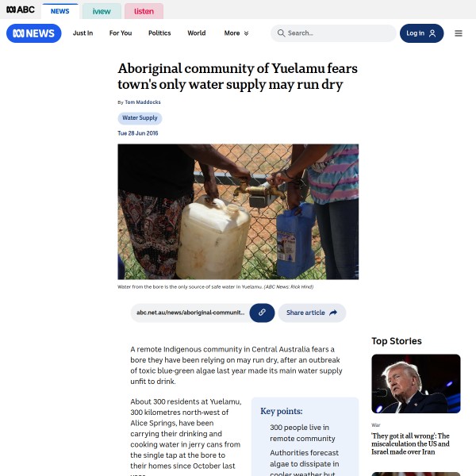
Task: Select the NEWS tab
Action: [x=59, y=11]
